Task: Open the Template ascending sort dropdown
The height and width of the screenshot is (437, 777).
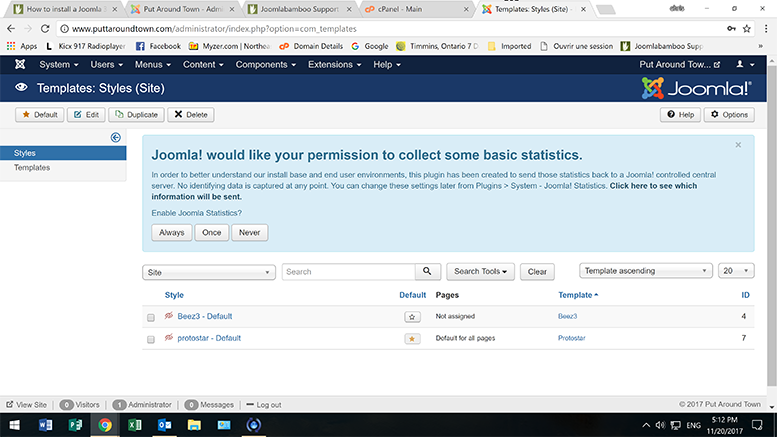Action: [x=645, y=271]
